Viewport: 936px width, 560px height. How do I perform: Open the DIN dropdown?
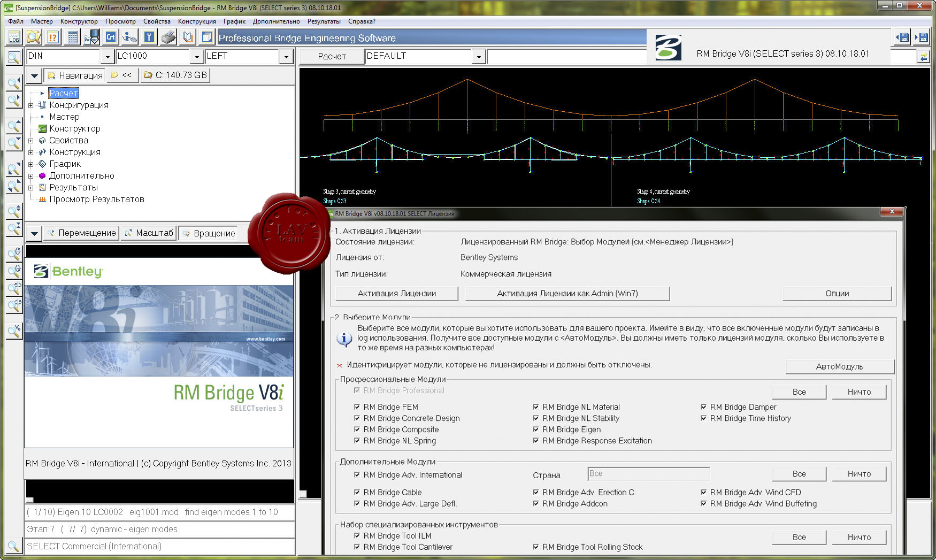coord(107,57)
